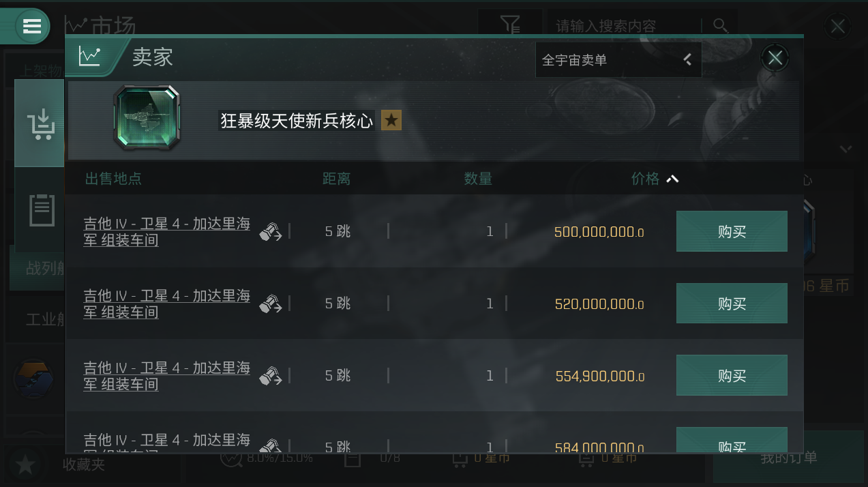Buy the 500,000,000 listing
This screenshot has width=868, height=487.
pos(732,231)
